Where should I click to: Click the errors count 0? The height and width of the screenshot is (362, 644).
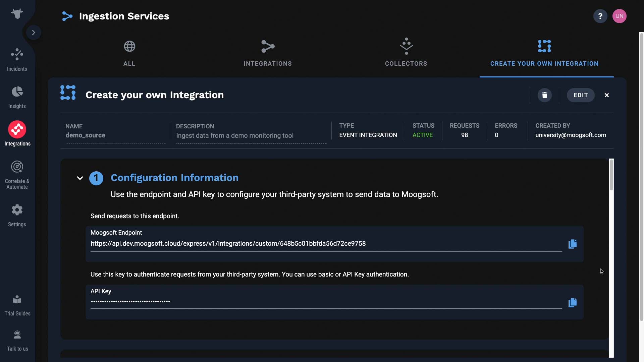496,135
